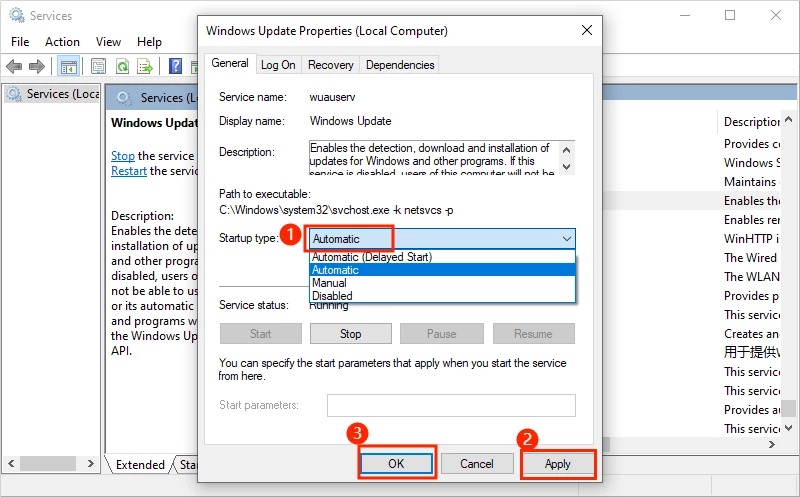Click the Cancel button
800x497 pixels.
click(477, 463)
